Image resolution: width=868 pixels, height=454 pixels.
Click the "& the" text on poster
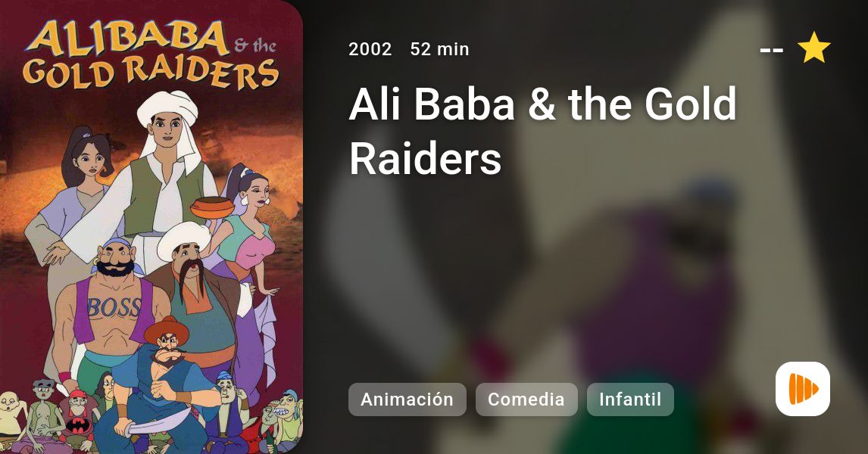pyautogui.click(x=254, y=45)
